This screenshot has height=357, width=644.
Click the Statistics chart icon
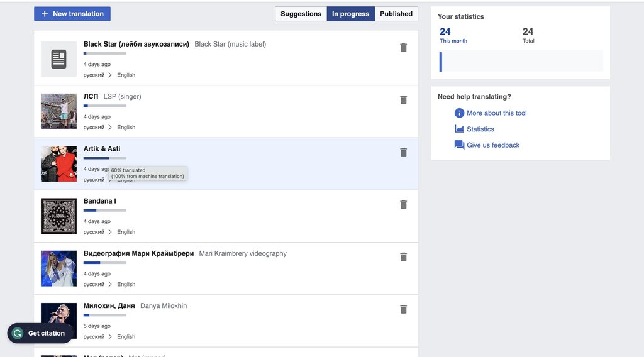(x=459, y=129)
